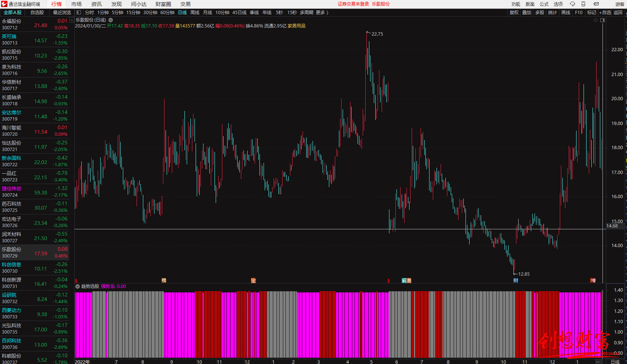Click the 榜 marker icon on chart
627x364 pixels.
(164, 281)
